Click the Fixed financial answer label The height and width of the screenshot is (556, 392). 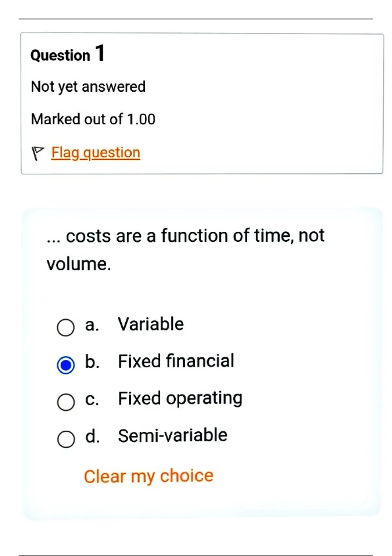pyautogui.click(x=176, y=361)
